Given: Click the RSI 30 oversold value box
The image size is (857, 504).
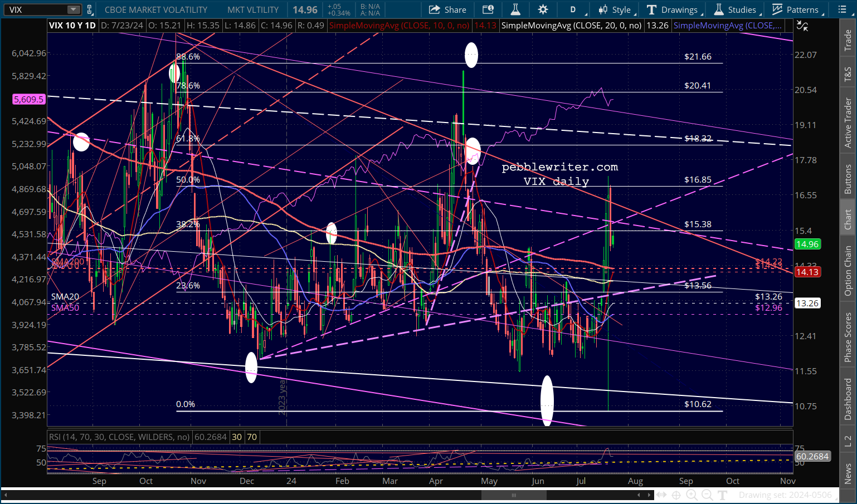Looking at the screenshot, I should pyautogui.click(x=237, y=437).
